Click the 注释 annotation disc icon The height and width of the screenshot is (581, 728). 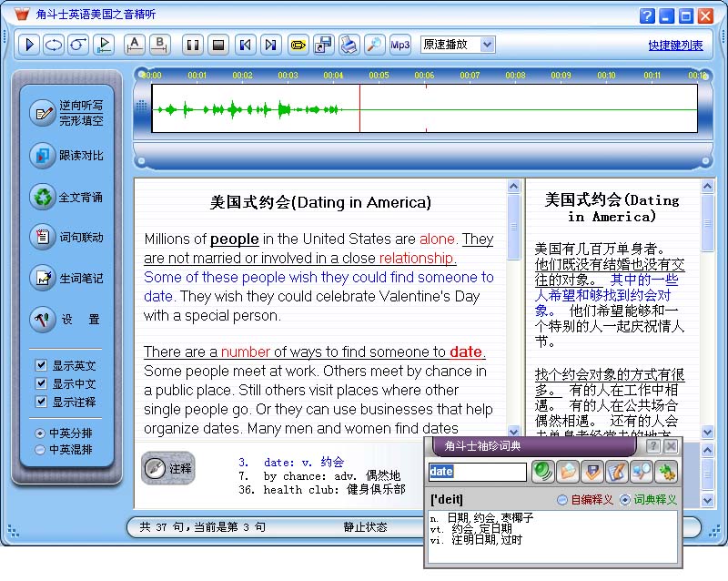tap(156, 468)
